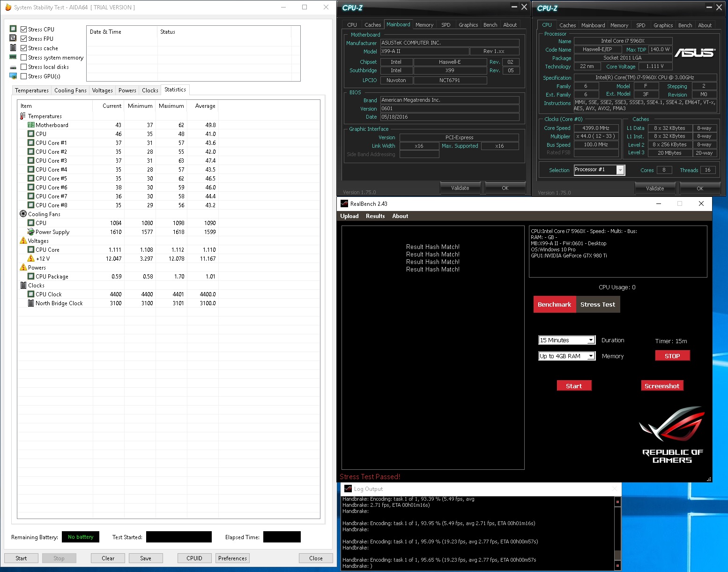Image resolution: width=728 pixels, height=572 pixels.
Task: Click the thermometer icon next to Temperatures
Action: click(x=23, y=116)
